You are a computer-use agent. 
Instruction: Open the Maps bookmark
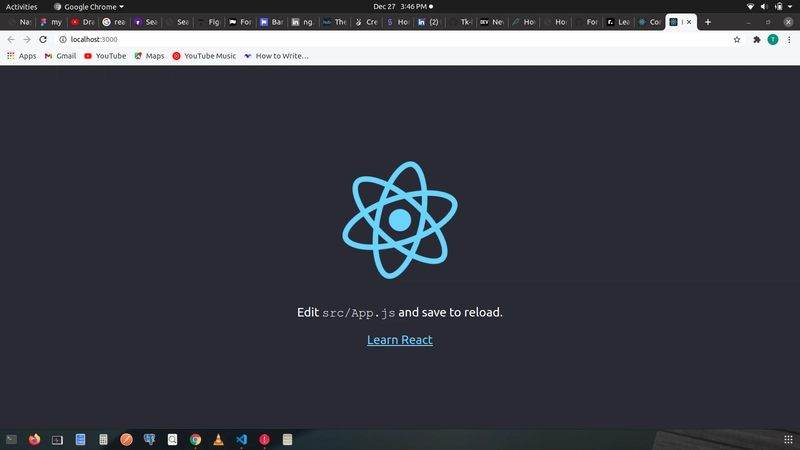tap(149, 56)
